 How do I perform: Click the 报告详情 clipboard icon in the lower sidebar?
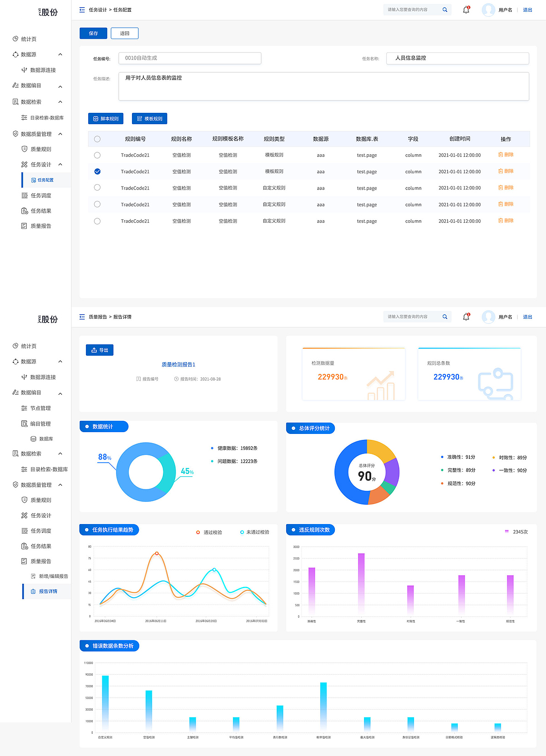(x=33, y=591)
